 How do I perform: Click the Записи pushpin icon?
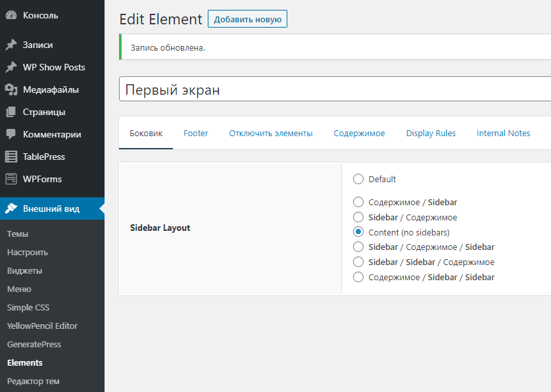pyautogui.click(x=11, y=45)
